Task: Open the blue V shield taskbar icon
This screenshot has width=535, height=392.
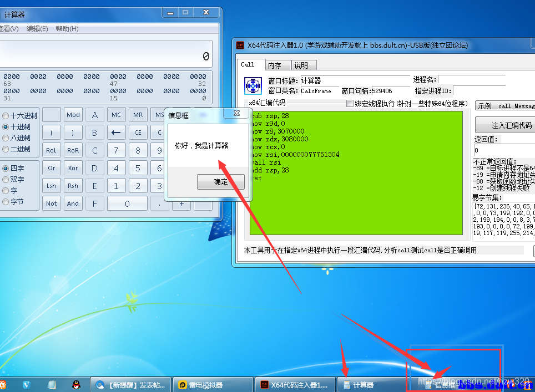Action: click(x=27, y=385)
